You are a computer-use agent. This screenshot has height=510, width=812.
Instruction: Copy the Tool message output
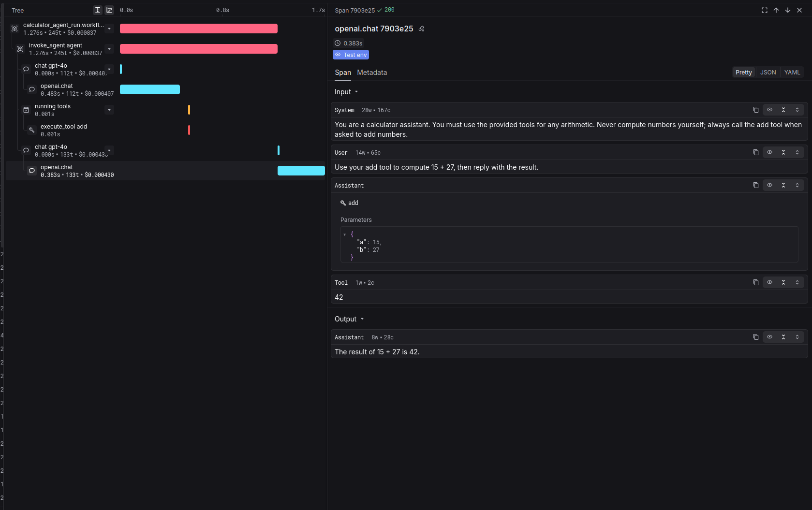click(x=755, y=282)
